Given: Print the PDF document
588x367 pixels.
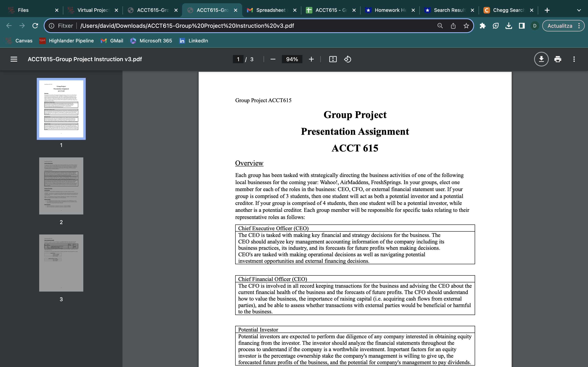Looking at the screenshot, I should coord(558,59).
